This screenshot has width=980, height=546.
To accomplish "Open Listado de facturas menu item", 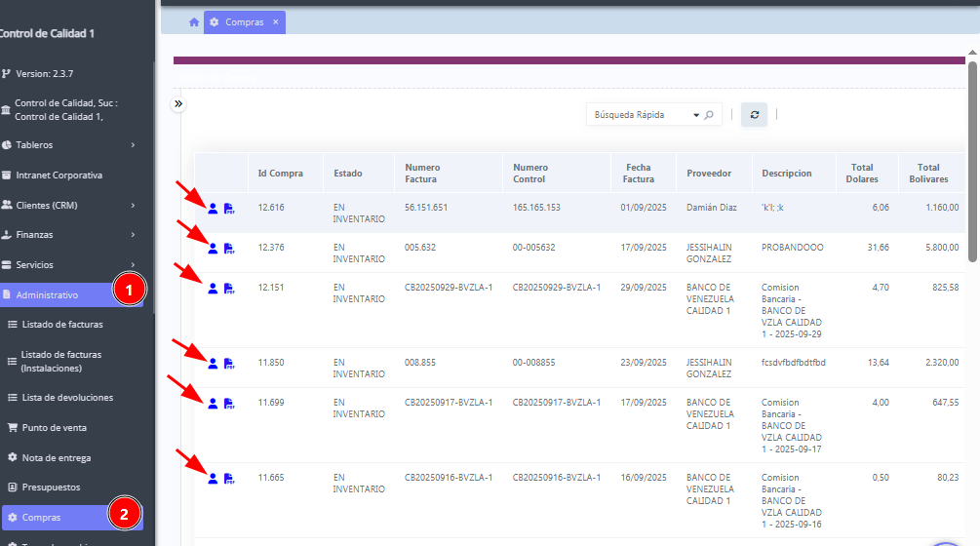I will click(x=61, y=325).
